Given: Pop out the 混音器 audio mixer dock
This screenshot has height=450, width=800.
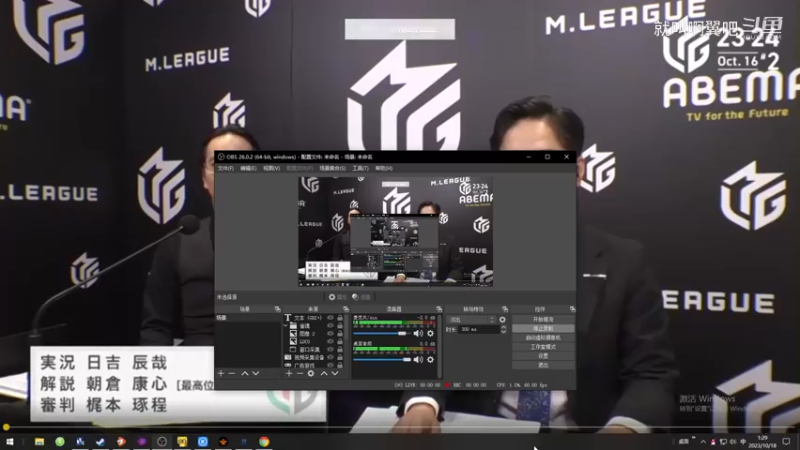Looking at the screenshot, I should pos(439,309).
